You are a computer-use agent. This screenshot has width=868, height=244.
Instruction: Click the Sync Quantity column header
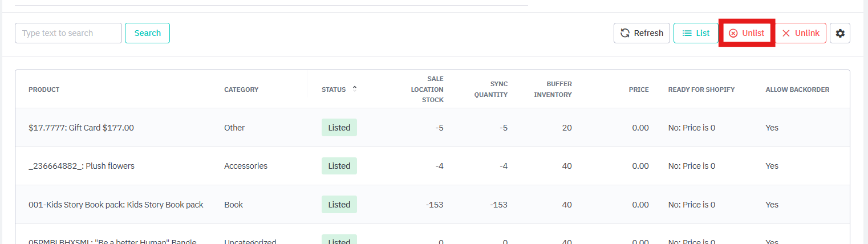[x=490, y=90]
